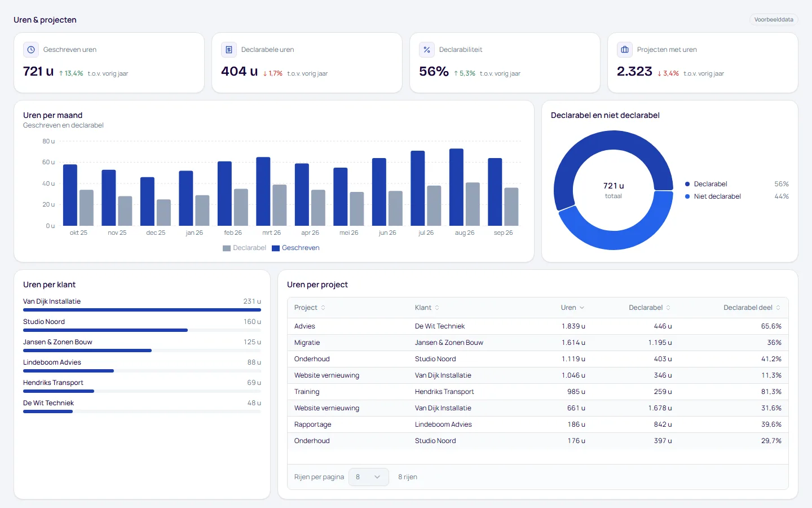Click the De Wit Techniek client in Uren per klant
This screenshot has width=812, height=508.
click(x=48, y=403)
